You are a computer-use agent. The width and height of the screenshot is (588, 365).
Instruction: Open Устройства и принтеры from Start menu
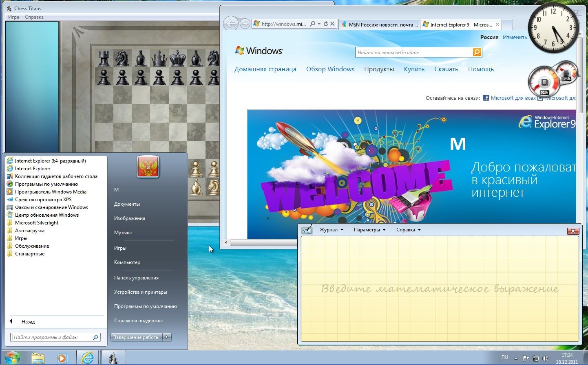click(x=141, y=292)
